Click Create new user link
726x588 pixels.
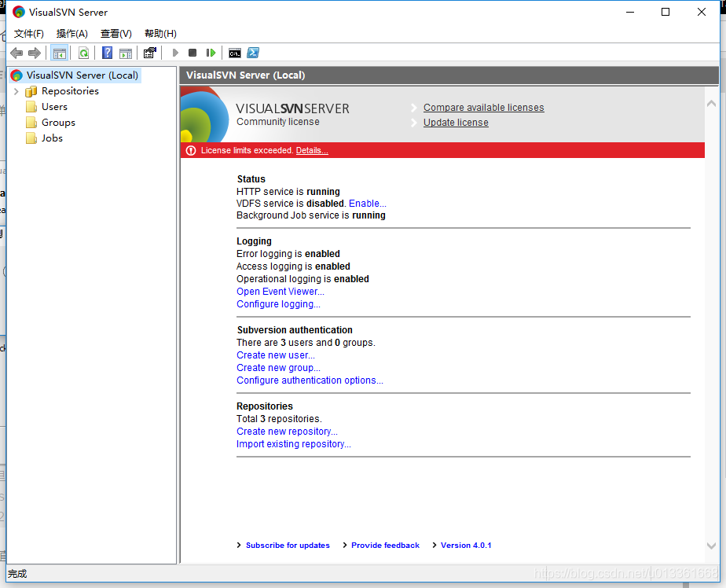coord(276,355)
